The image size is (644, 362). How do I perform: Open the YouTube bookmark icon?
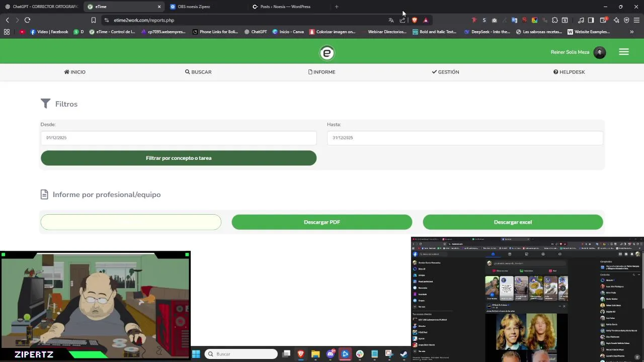(x=22, y=32)
